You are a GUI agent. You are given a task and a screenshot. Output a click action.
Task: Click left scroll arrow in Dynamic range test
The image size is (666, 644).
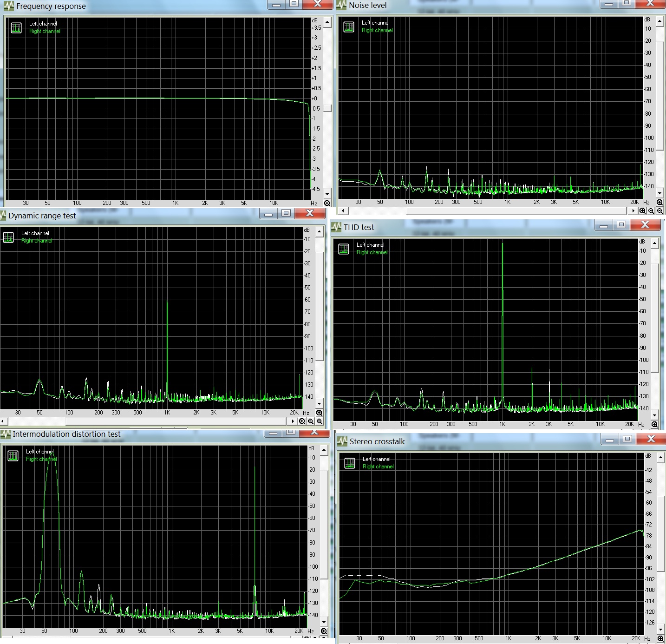click(3, 421)
